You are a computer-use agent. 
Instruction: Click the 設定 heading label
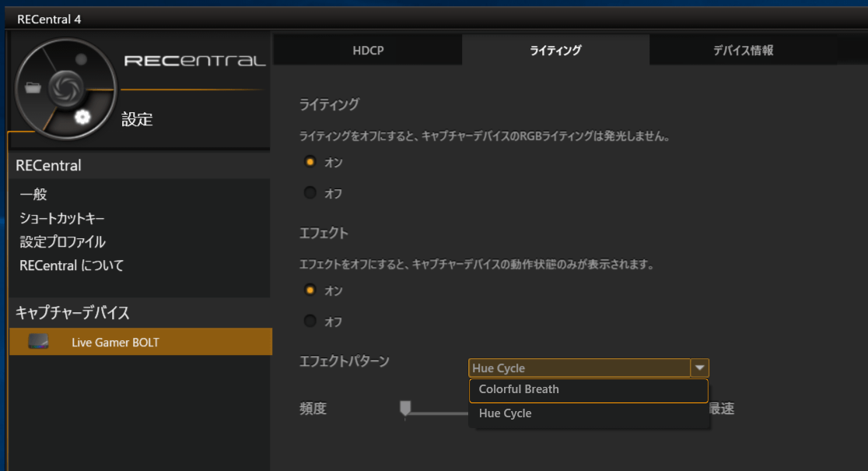(x=137, y=119)
